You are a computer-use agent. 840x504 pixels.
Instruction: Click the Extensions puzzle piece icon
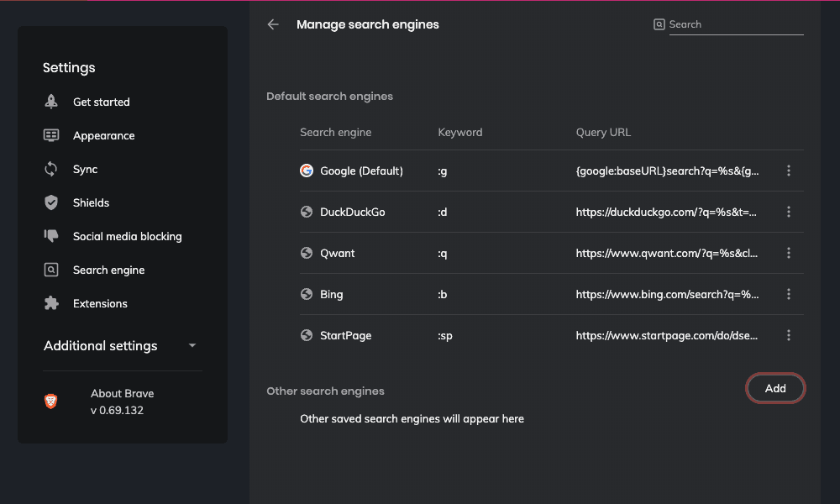(51, 304)
